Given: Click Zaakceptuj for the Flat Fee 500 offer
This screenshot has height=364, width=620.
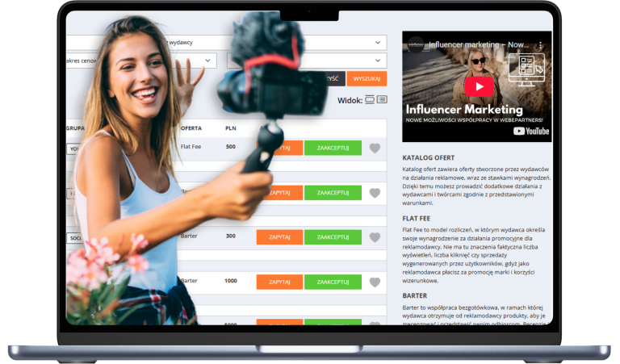Looking at the screenshot, I should 333,148.
